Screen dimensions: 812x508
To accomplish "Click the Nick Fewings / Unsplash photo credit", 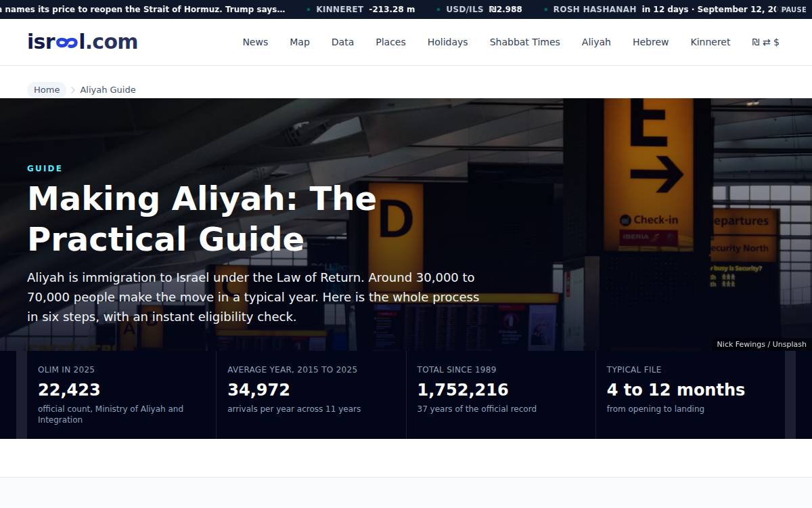I will click(x=761, y=344).
